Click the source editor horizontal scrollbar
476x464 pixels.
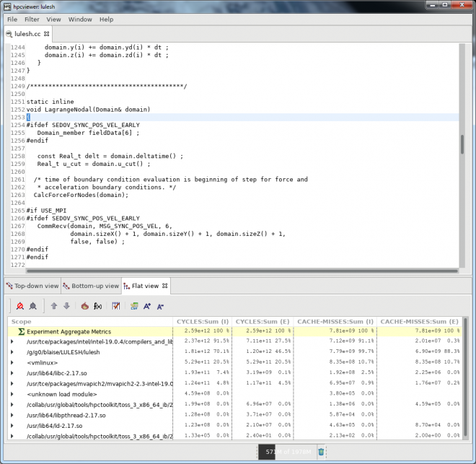(242, 271)
